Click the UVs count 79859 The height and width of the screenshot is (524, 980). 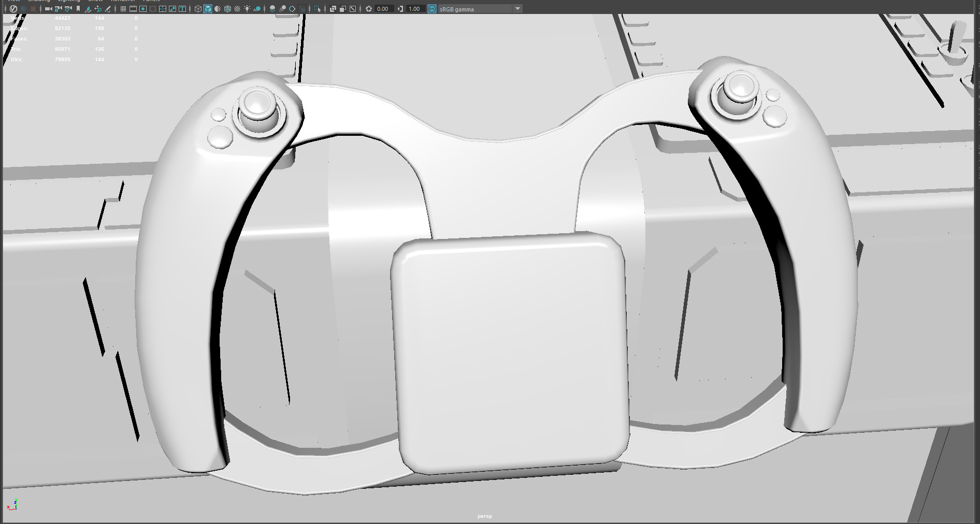(63, 60)
